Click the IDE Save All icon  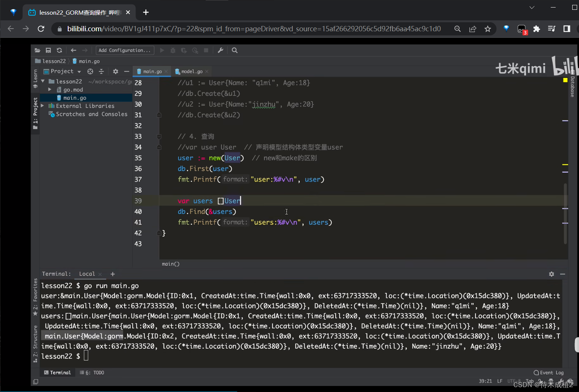[48, 50]
